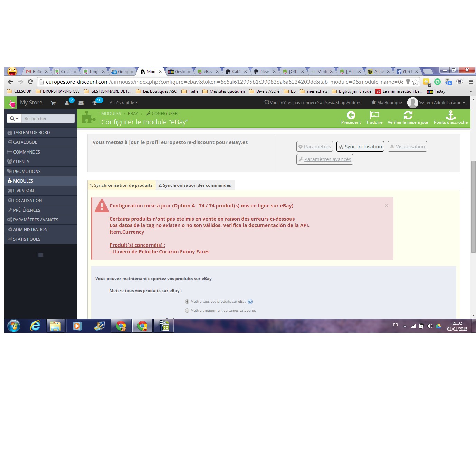Screen dimensions: 476x454
Task: Click the Google Drive tray icon
Action: (x=438, y=326)
